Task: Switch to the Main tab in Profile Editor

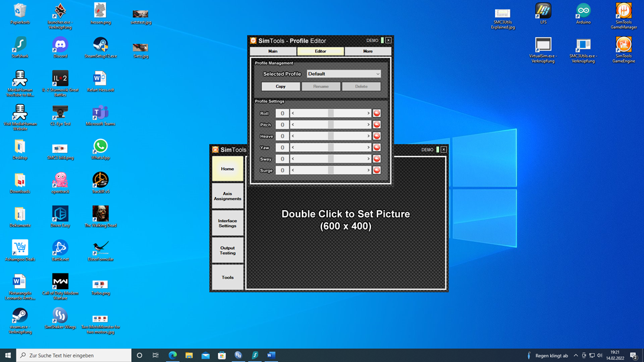Action: [273, 51]
